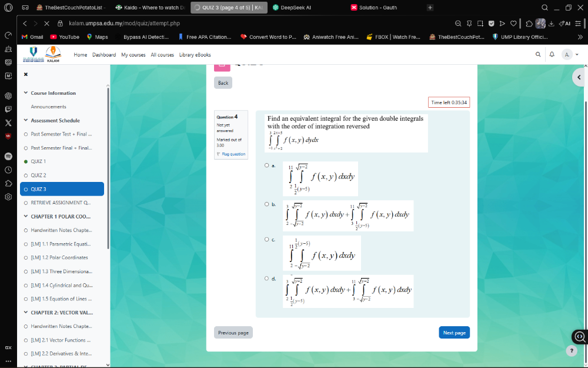Close the course index drawer
The height and width of the screenshot is (368, 588).
pos(26,75)
